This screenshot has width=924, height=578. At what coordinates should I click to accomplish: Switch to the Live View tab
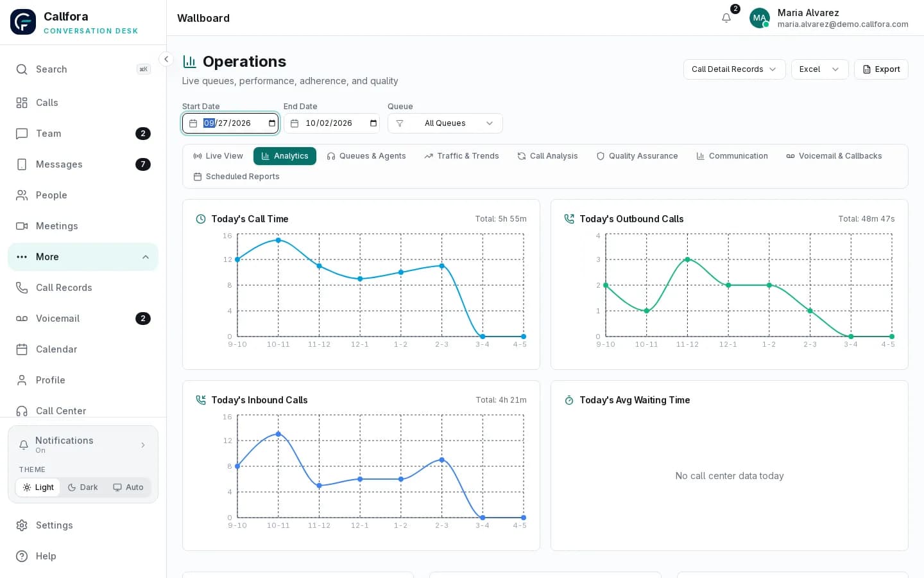click(218, 156)
